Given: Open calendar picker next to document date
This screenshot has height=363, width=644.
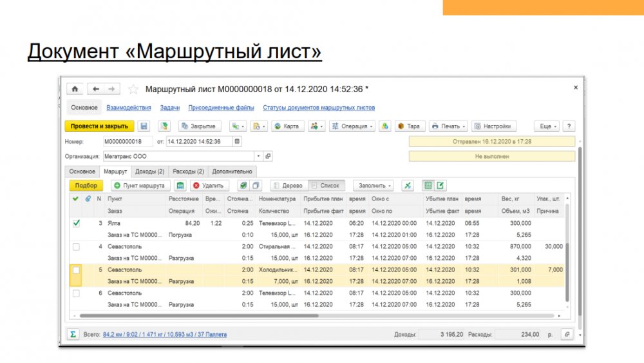Looking at the screenshot, I should [237, 141].
